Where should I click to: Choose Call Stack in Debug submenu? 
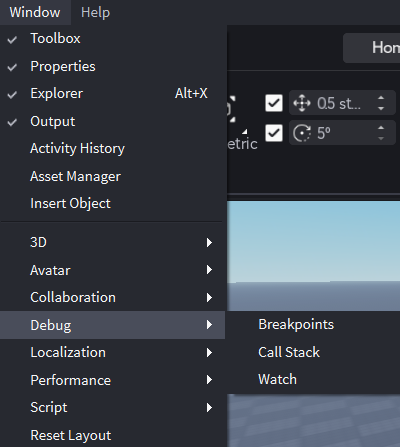pos(289,352)
